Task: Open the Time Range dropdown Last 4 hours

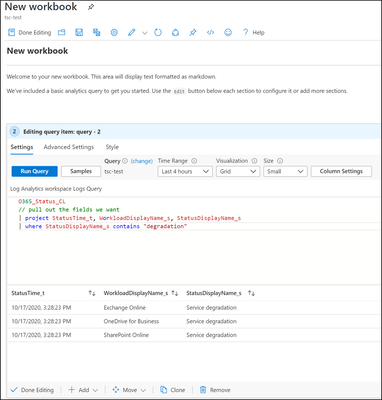Action: 185,171
